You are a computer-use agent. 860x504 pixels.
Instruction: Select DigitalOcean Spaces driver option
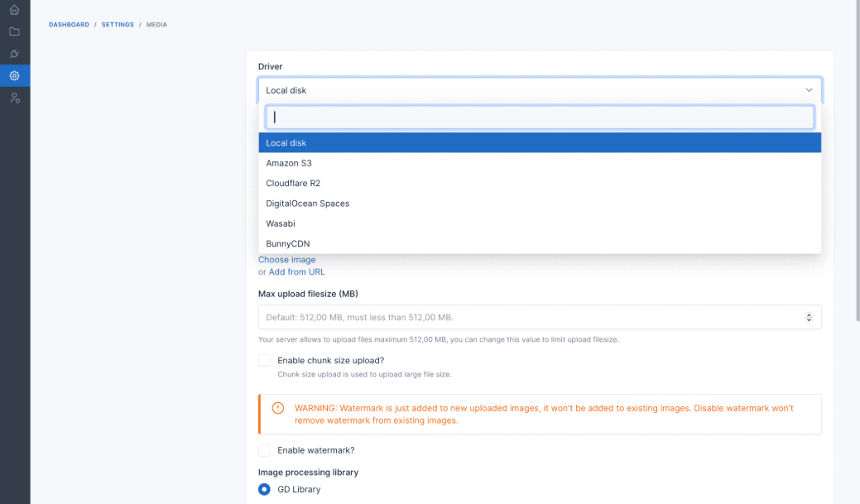[x=540, y=204]
